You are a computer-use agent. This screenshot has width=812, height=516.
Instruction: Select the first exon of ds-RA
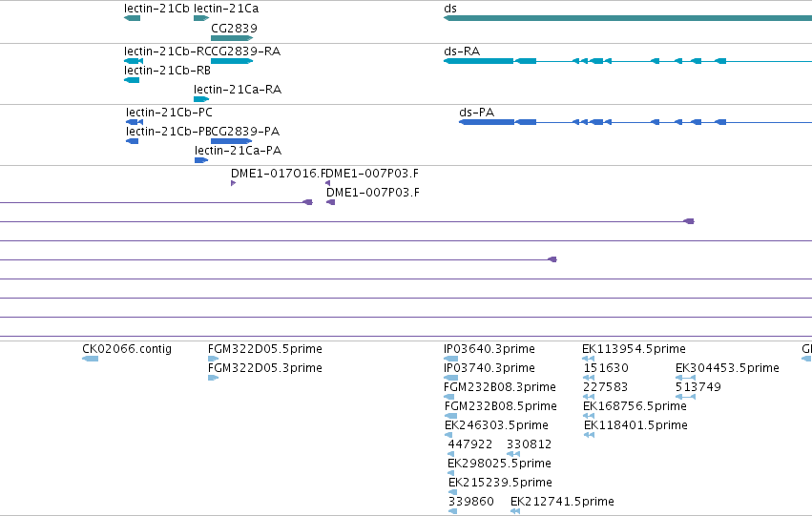pyautogui.click(x=478, y=61)
